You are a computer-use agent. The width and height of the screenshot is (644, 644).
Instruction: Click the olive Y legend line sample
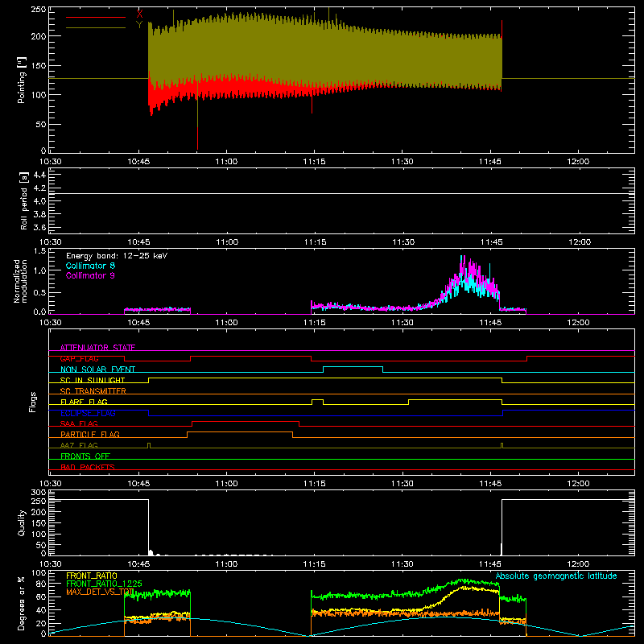coord(96,28)
